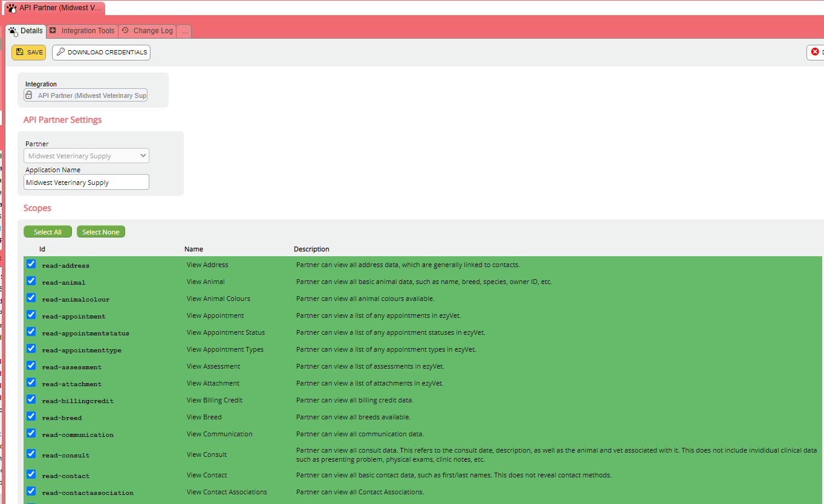824x504 pixels.
Task: Toggle the read-attachment checkbox
Action: (31, 383)
